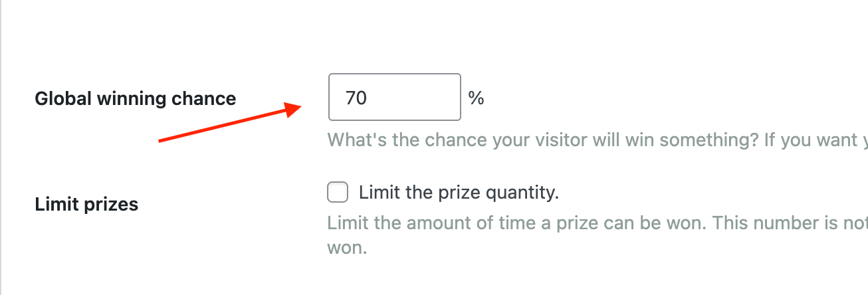Select the "Global winning chance" setting label
The image size is (868, 295).
[x=136, y=98]
